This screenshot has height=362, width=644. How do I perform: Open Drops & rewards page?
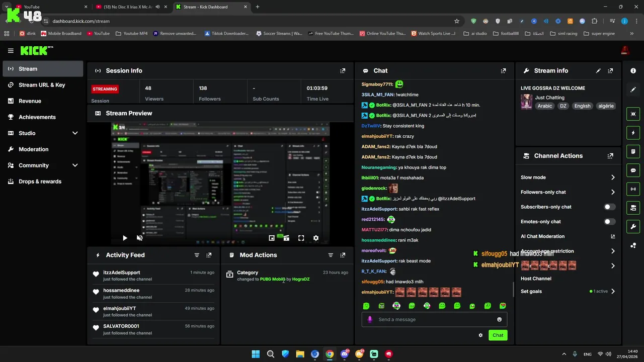(43, 182)
